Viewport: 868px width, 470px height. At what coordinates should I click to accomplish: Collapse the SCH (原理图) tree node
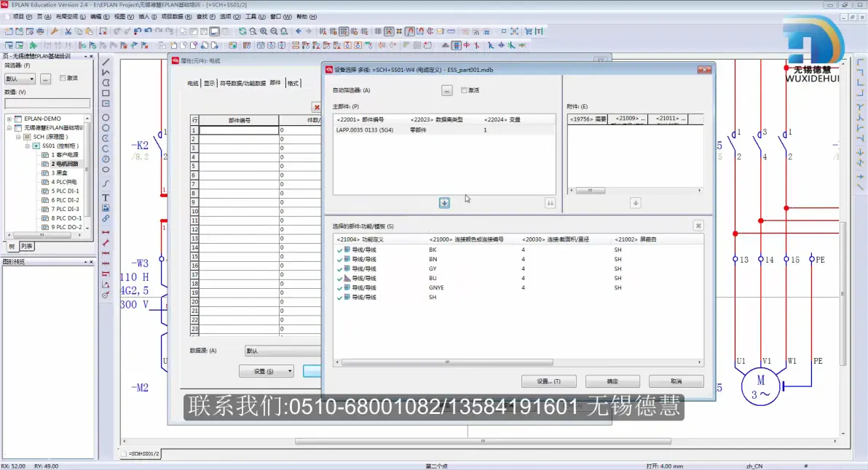(x=18, y=137)
